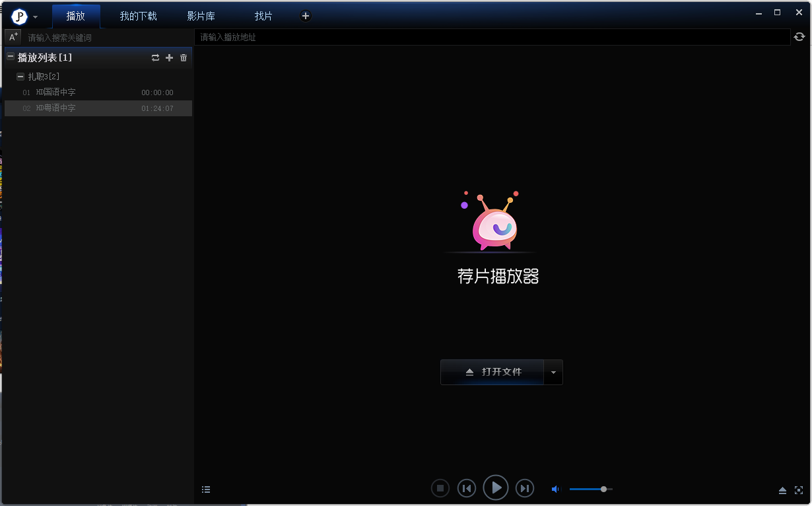Minimize the player window

[x=758, y=12]
